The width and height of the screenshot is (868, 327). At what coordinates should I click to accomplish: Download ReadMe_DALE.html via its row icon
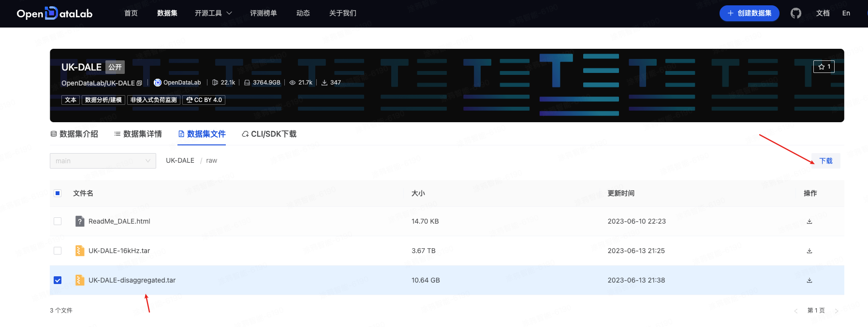pyautogui.click(x=809, y=221)
